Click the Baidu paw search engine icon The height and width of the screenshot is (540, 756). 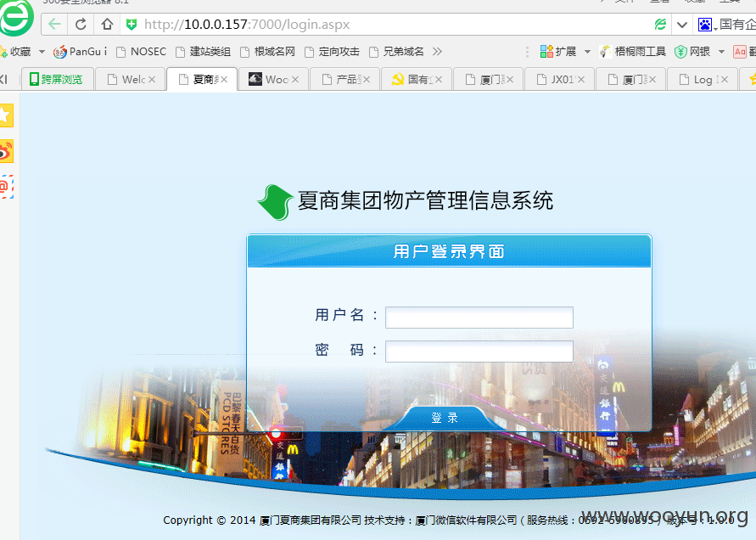[x=705, y=25]
